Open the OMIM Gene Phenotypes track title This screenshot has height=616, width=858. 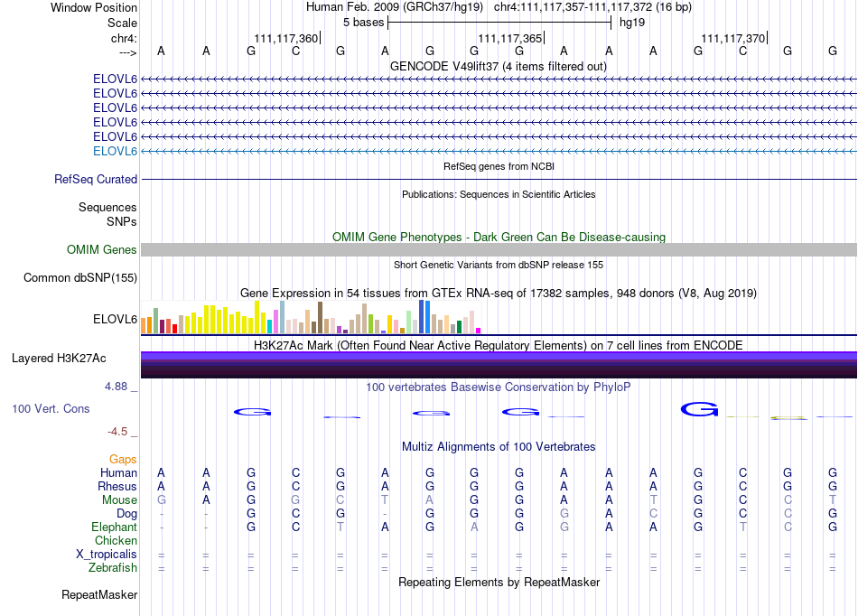[x=499, y=237]
